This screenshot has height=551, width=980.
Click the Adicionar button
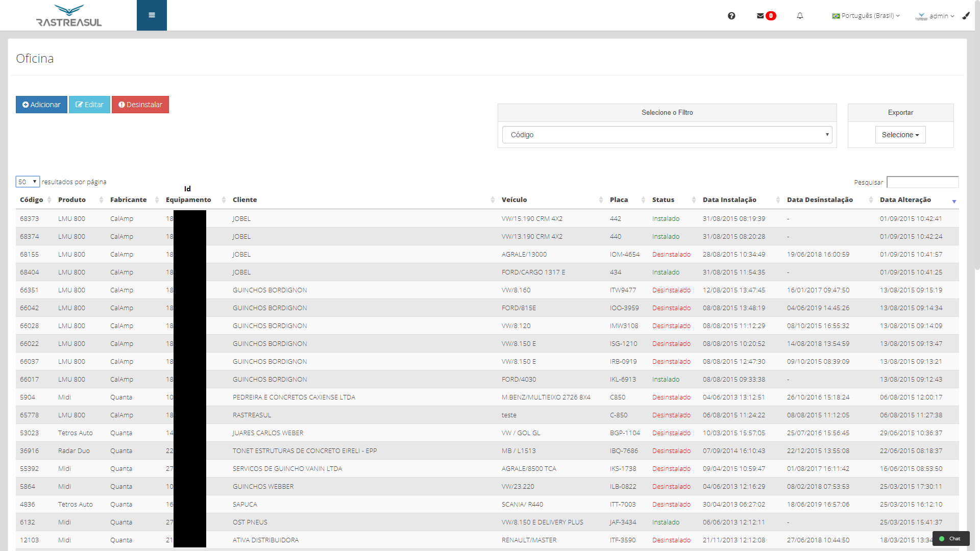(x=41, y=105)
